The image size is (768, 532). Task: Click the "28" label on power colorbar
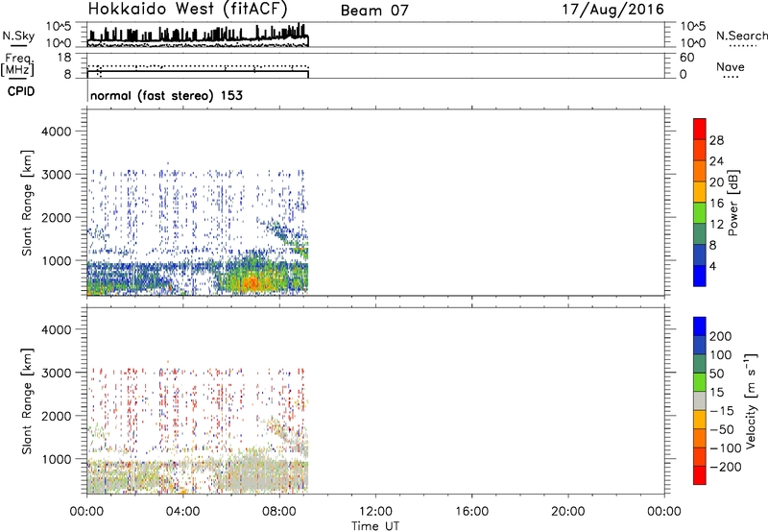coord(716,140)
